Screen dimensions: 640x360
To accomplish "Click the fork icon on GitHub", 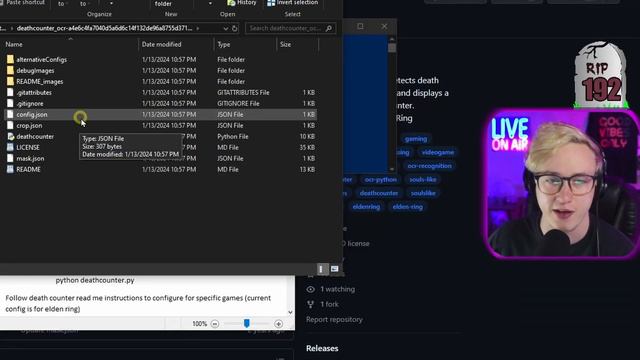I will tap(311, 304).
